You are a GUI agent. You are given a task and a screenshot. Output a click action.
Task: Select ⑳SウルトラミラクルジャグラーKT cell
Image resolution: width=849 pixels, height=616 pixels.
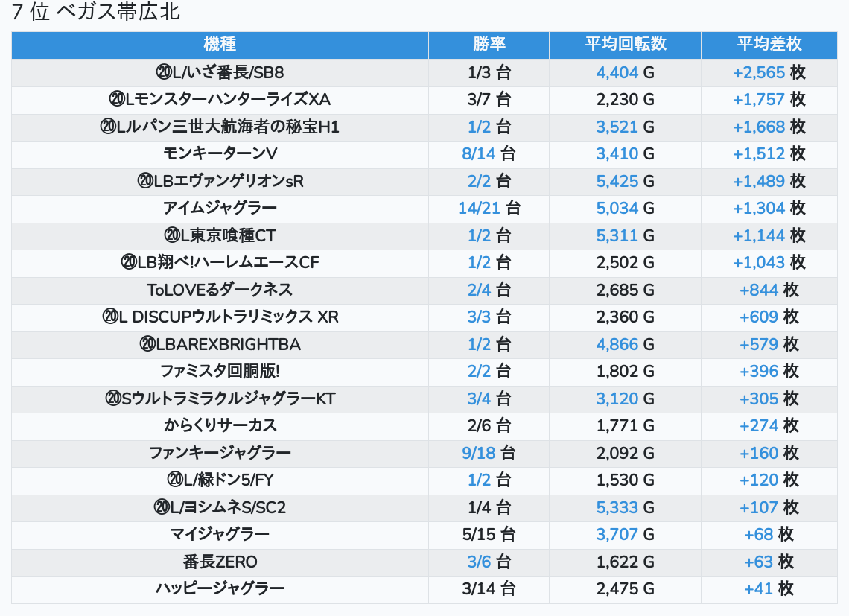pyautogui.click(x=220, y=399)
